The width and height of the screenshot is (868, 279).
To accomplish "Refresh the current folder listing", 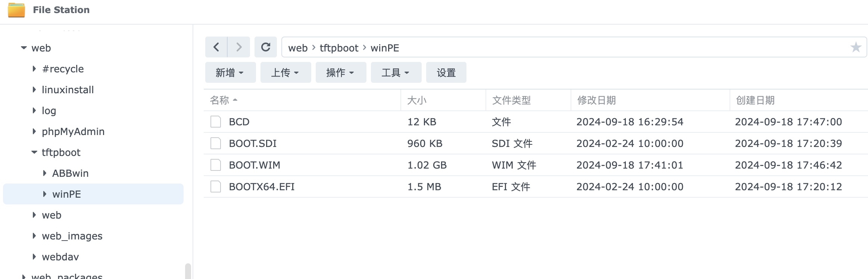I will (266, 47).
